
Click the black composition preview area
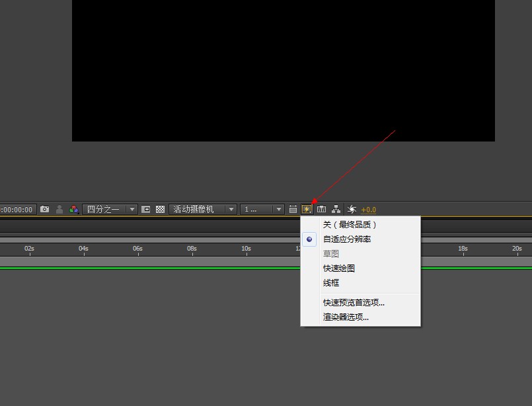[284, 70]
